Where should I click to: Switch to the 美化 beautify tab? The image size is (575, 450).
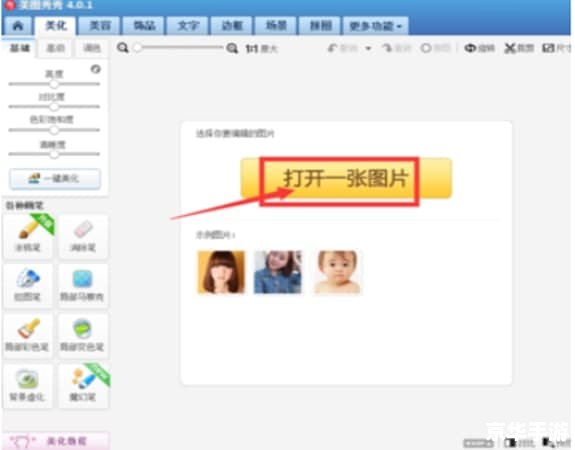pyautogui.click(x=56, y=26)
